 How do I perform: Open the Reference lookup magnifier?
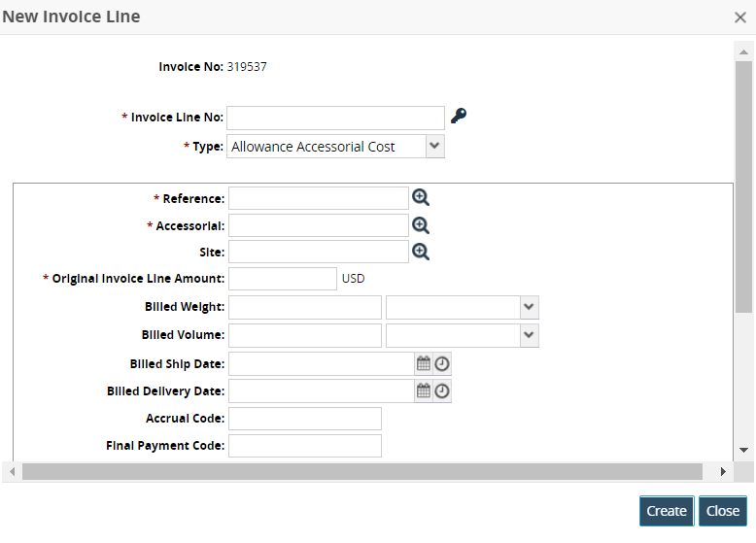pyautogui.click(x=421, y=197)
